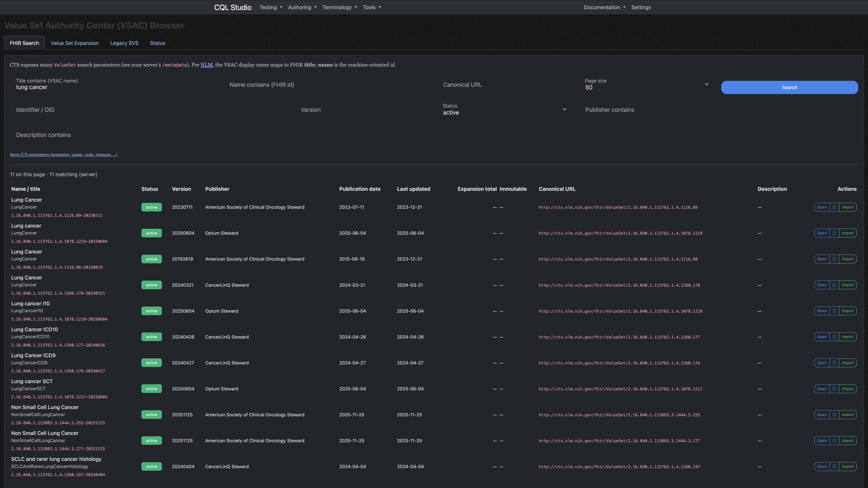Open the Status filter dropdown
Image resolution: width=868 pixels, height=488 pixels.
click(x=505, y=109)
